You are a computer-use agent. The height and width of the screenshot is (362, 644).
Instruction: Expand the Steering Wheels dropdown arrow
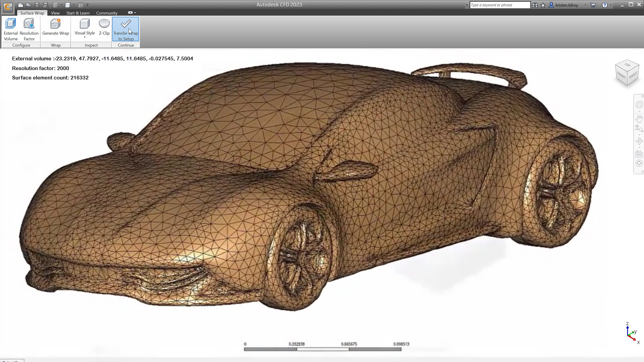639,112
